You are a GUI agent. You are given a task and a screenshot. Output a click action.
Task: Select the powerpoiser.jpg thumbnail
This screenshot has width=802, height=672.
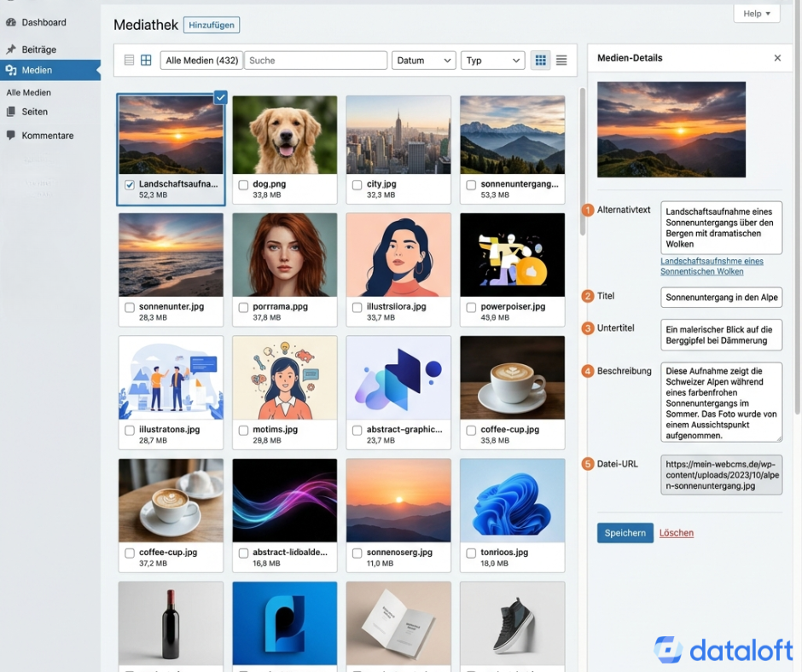513,255
